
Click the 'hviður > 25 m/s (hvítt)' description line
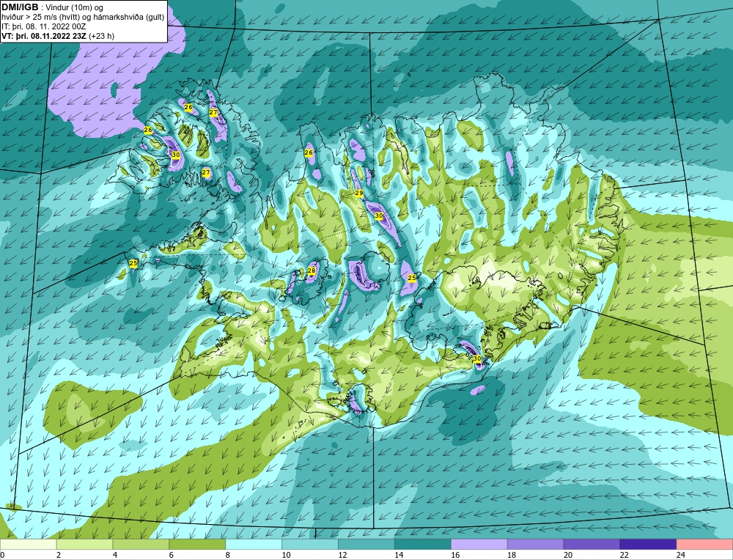(83, 18)
